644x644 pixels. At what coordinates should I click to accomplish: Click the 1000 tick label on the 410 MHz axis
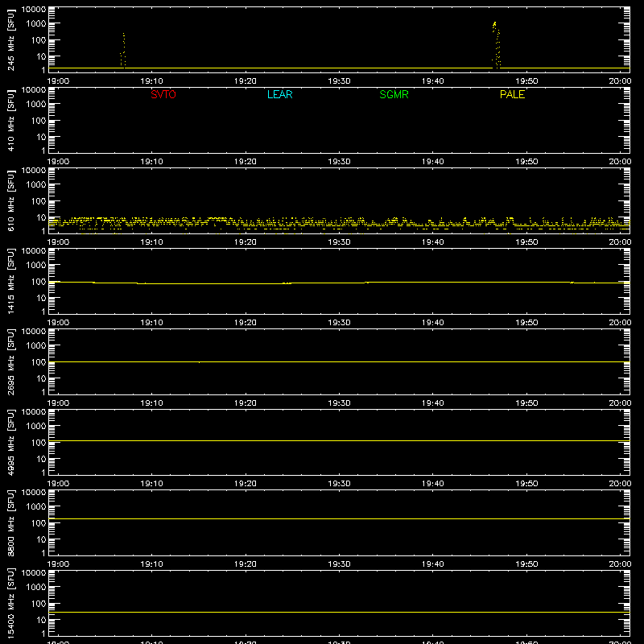(36, 104)
